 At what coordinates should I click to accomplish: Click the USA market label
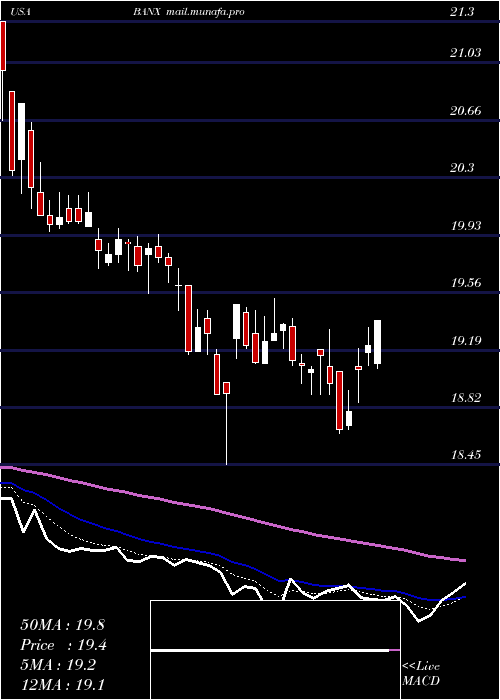tap(21, 12)
